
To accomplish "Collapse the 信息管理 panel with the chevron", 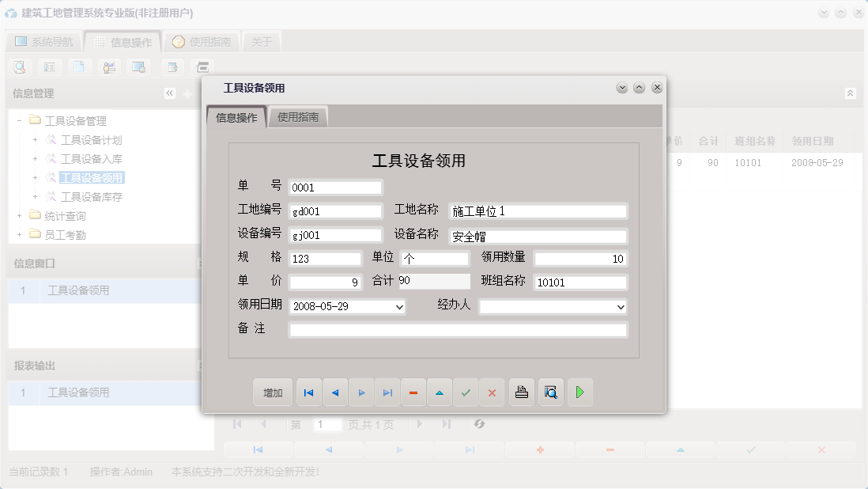I will [x=169, y=93].
